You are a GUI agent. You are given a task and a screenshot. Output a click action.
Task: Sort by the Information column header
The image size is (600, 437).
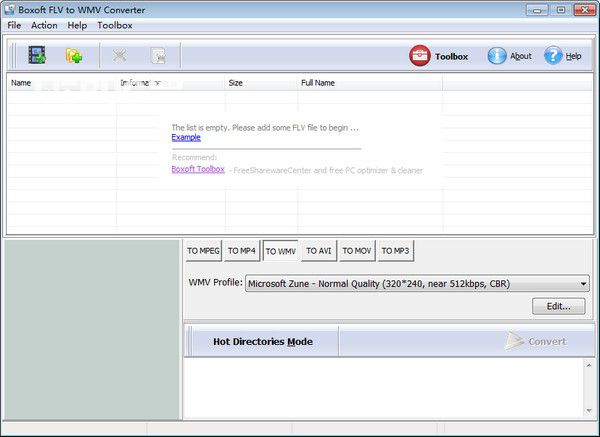170,83
